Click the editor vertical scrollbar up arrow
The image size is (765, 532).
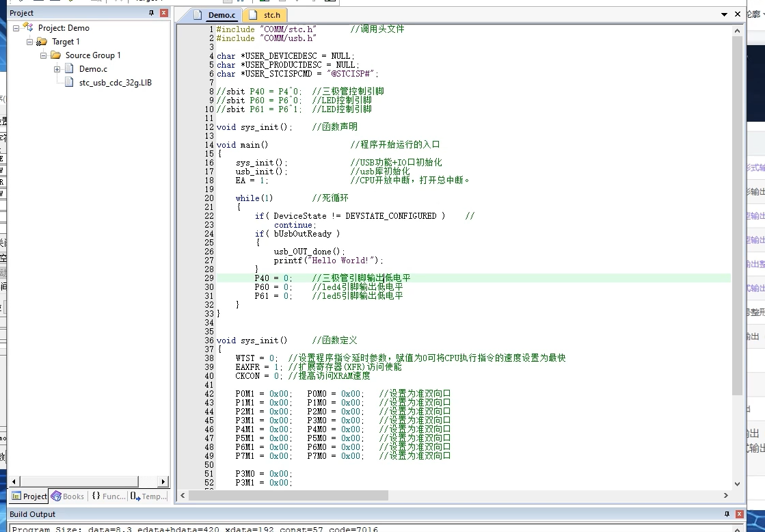(x=737, y=31)
